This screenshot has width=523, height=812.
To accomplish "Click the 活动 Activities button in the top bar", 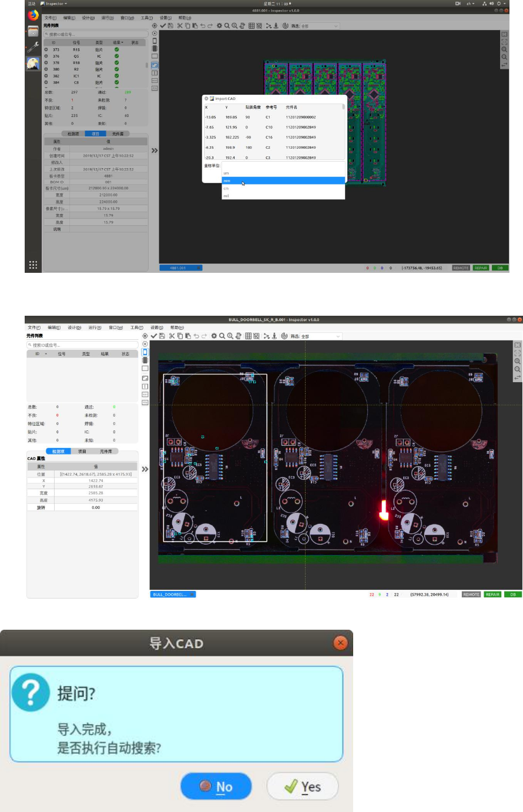I will pos(32,4).
